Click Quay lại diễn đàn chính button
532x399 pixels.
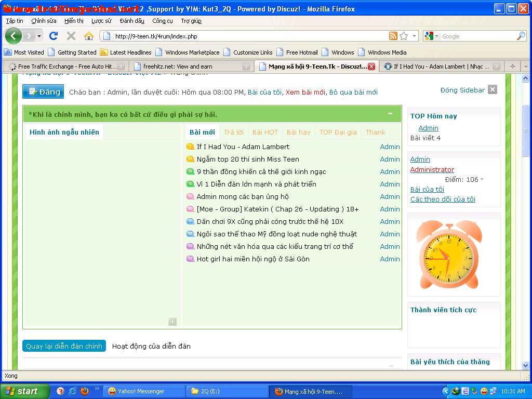[64, 346]
